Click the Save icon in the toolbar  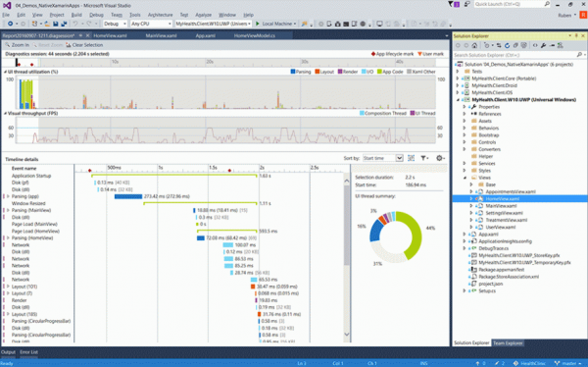(56, 24)
